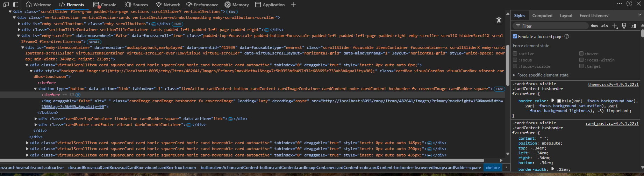Expand the sectionTitleContainer div node
Screen dimensions: 644x176
[x=19, y=30]
